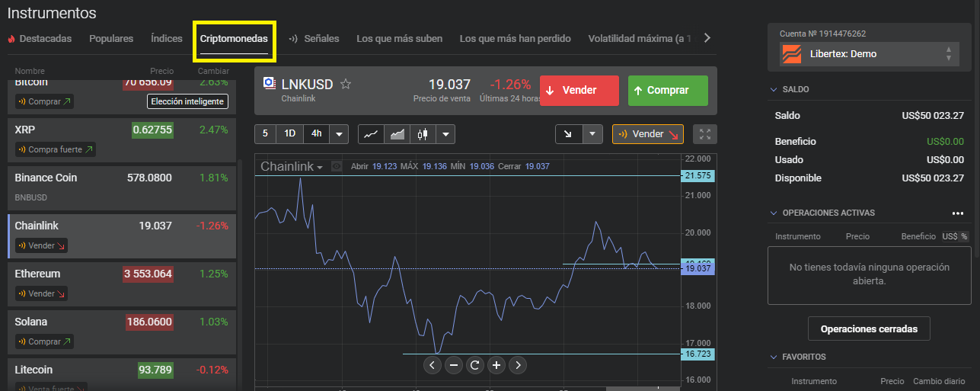The height and width of the screenshot is (391, 980).
Task: Pan the chart right with arrow
Action: [x=518, y=365]
